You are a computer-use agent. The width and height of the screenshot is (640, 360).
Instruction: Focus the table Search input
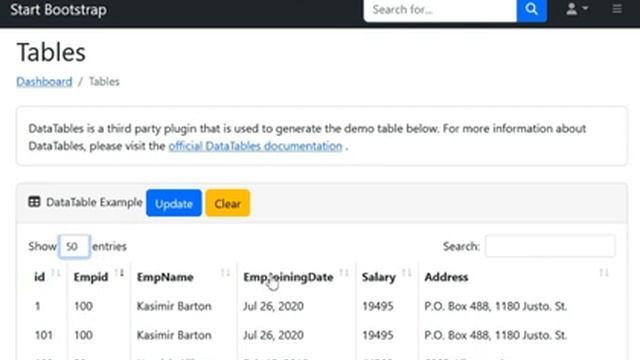[550, 246]
